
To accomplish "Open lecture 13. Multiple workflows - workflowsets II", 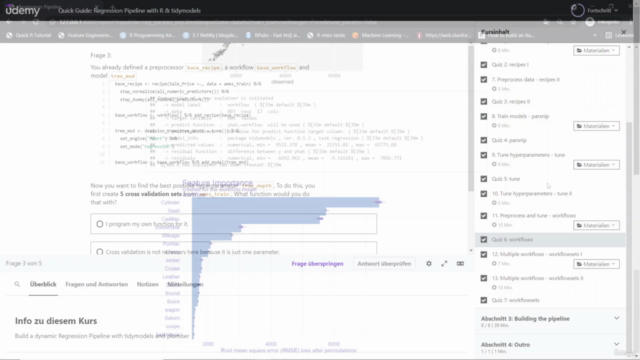I will point(537,278).
